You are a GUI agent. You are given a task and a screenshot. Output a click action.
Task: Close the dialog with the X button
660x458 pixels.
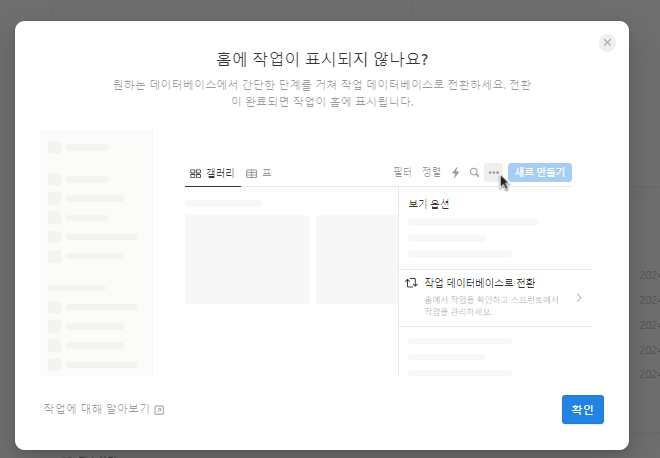[x=607, y=43]
